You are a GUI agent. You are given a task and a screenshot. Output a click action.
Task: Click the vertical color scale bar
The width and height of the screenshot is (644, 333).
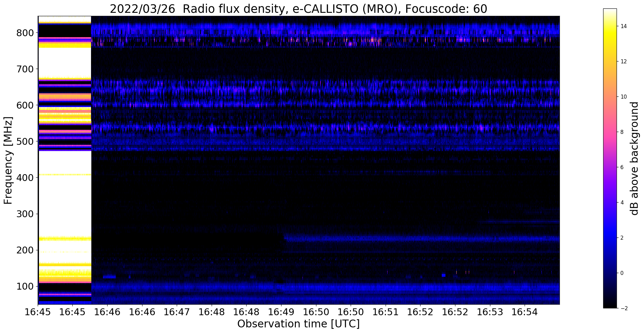(610, 158)
